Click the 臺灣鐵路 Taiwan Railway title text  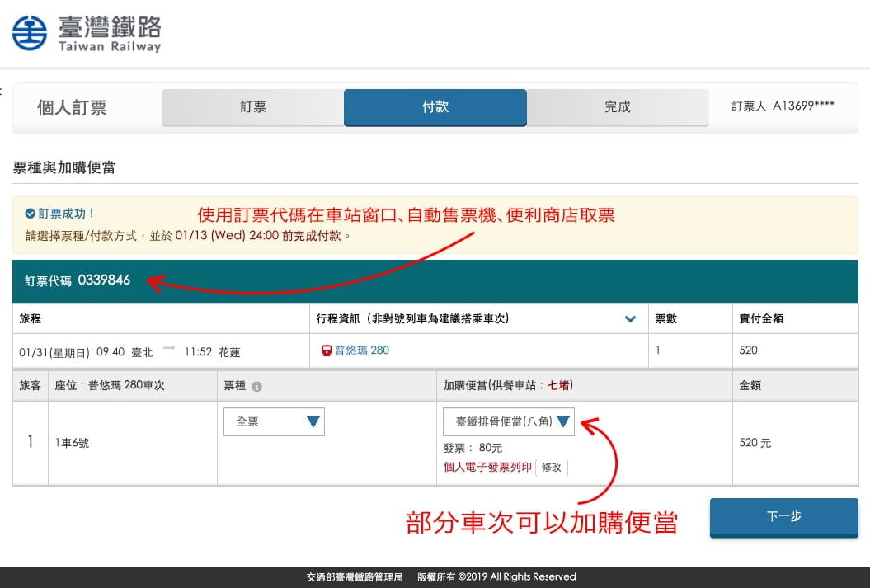coord(110,34)
